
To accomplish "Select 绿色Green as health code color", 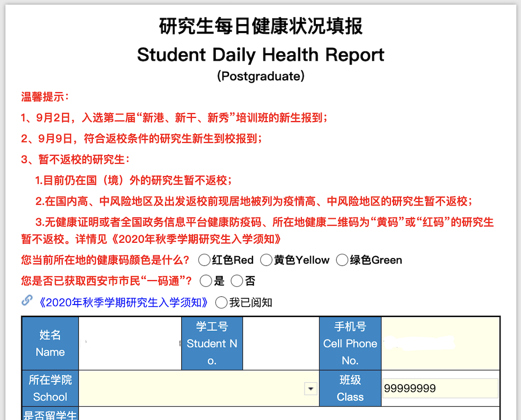I will pos(342,260).
